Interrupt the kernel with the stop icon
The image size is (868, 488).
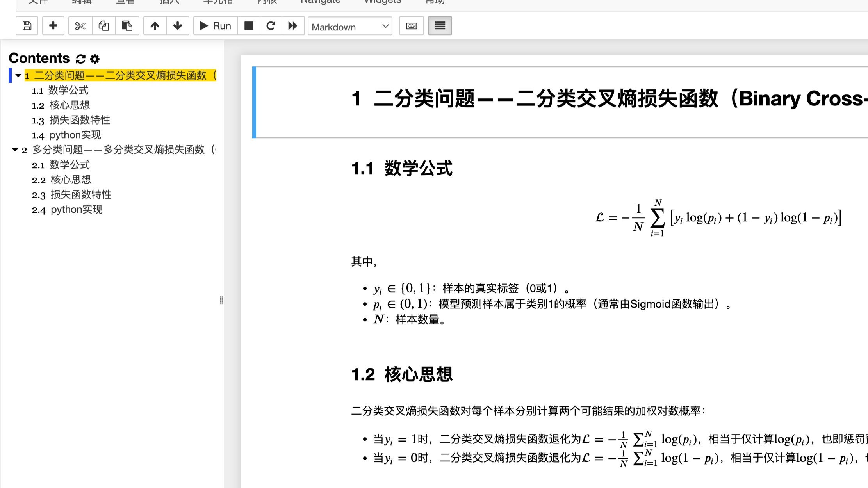click(x=249, y=25)
